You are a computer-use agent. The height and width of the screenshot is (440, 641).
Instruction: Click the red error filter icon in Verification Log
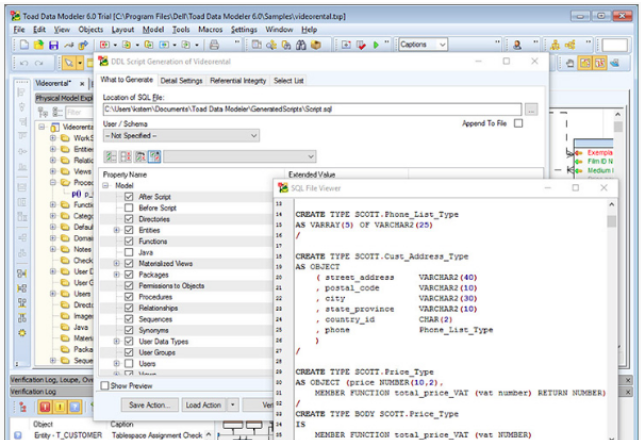45,407
